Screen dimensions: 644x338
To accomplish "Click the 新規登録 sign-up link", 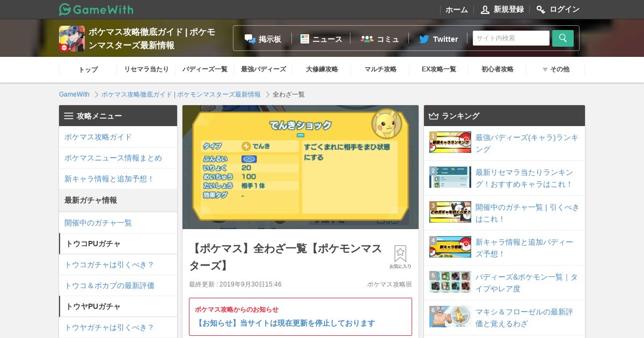I will pyautogui.click(x=502, y=10).
